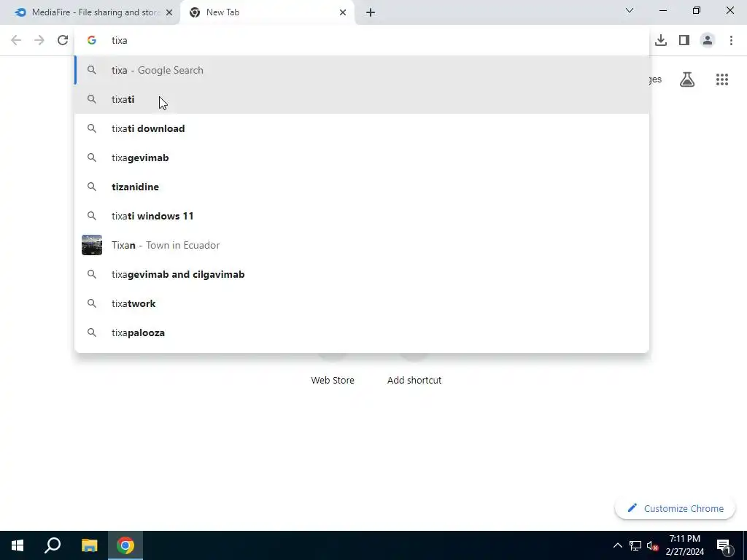Image resolution: width=747 pixels, height=560 pixels.
Task: Click the greyed-out back arrow button
Action: pos(16,40)
